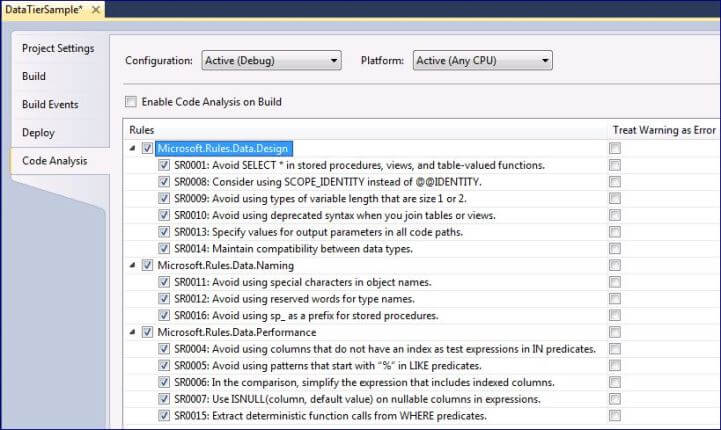Collapse the Microsoft.Rules.Data.Performance group
Screen dimensions: 721x430
click(x=133, y=332)
